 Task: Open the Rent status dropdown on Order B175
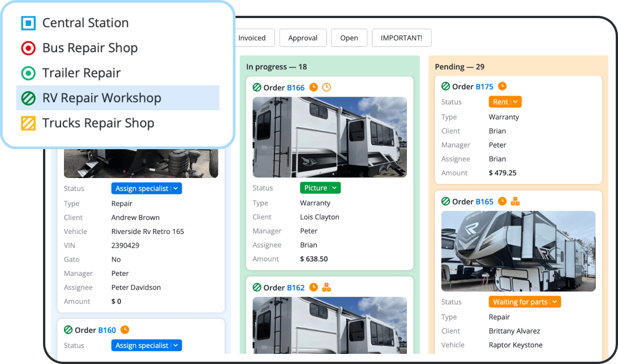[x=505, y=102]
